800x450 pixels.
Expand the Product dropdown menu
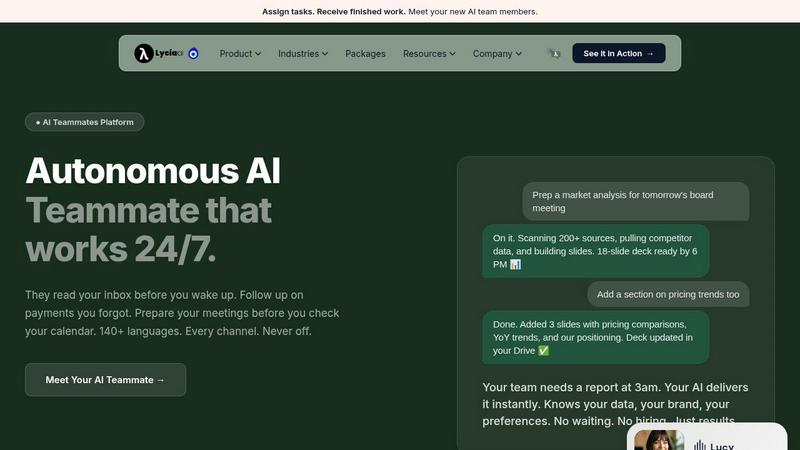(240, 54)
